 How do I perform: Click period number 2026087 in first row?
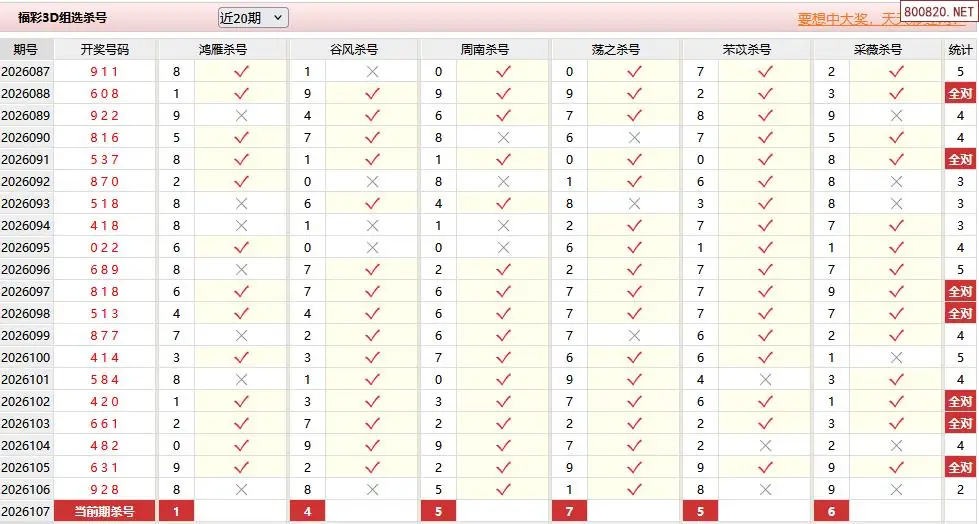tap(26, 71)
